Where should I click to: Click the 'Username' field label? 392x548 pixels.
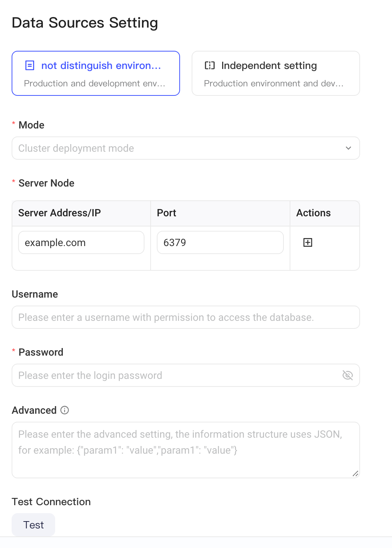click(35, 294)
